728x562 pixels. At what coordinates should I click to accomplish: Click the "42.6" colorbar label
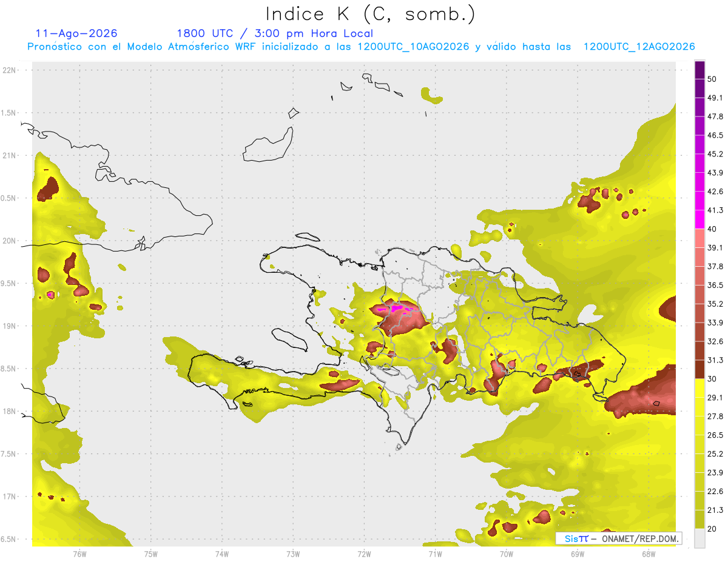pyautogui.click(x=715, y=192)
